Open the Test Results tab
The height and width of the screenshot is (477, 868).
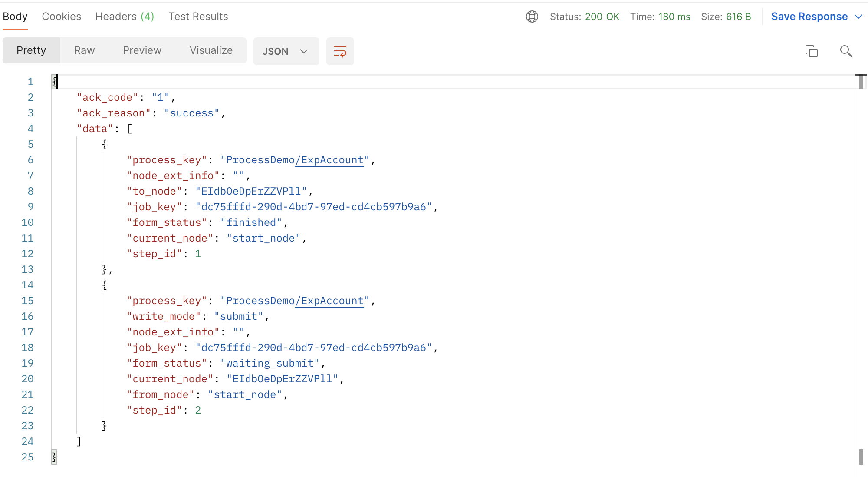tap(198, 17)
